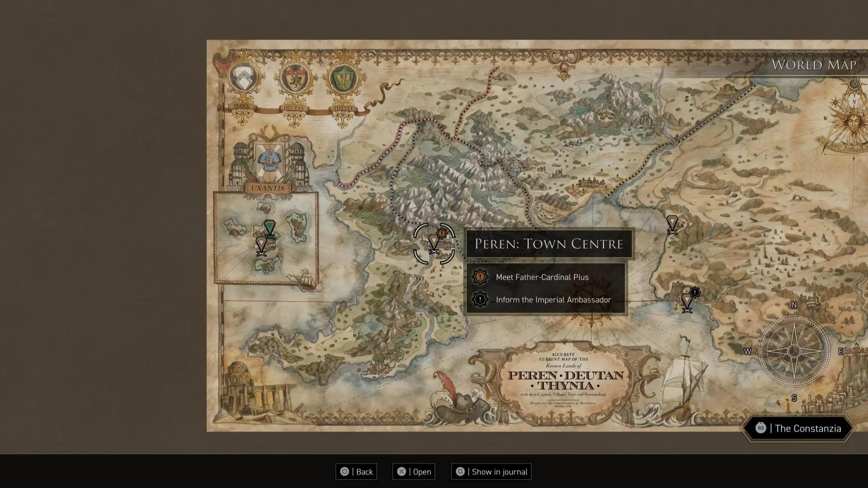868x488 pixels.
Task: Select the green marker on Uxantis inset
Action: pyautogui.click(x=270, y=229)
